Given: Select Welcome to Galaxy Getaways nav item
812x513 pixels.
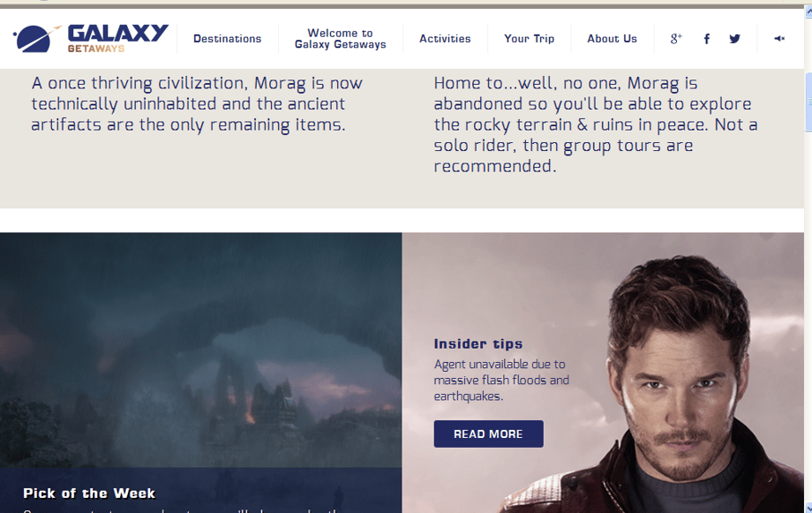Looking at the screenshot, I should pyautogui.click(x=340, y=38).
